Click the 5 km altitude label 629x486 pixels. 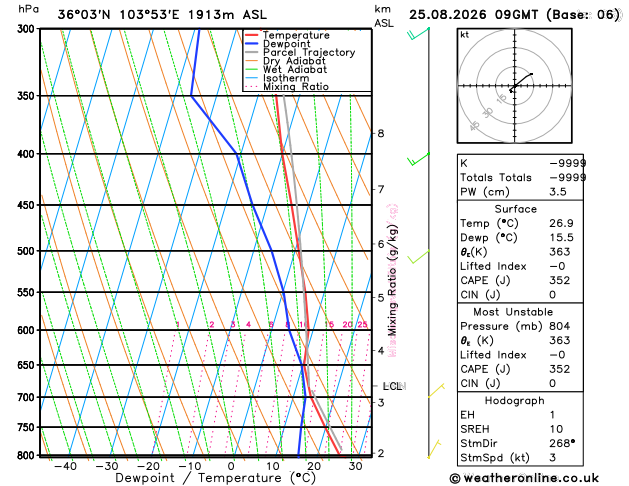click(x=381, y=298)
